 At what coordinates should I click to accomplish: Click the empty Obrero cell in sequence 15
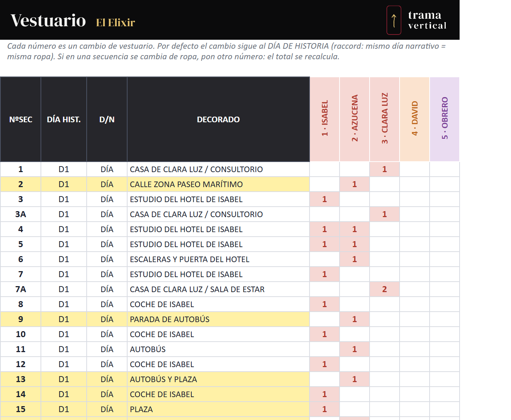click(x=445, y=409)
